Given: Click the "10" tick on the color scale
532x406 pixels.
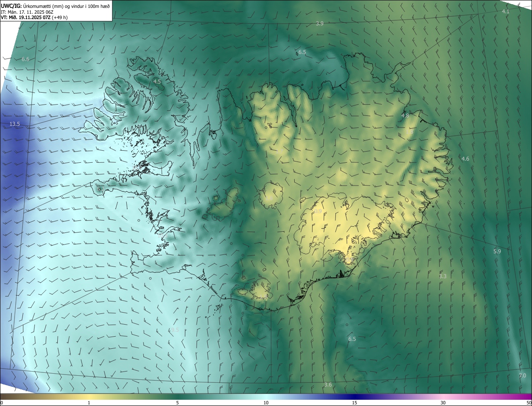Looking at the screenshot, I should tap(266, 403).
